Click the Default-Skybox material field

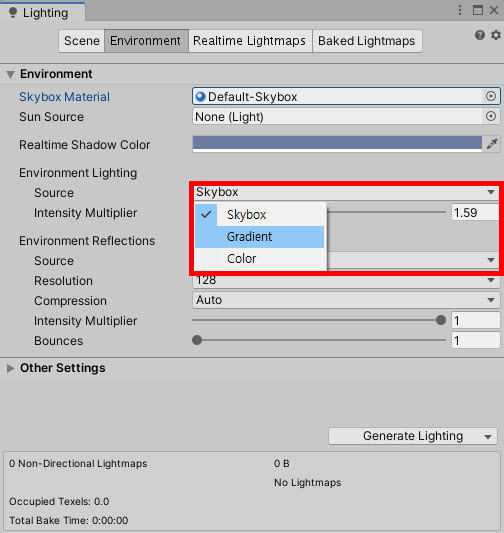346,97
